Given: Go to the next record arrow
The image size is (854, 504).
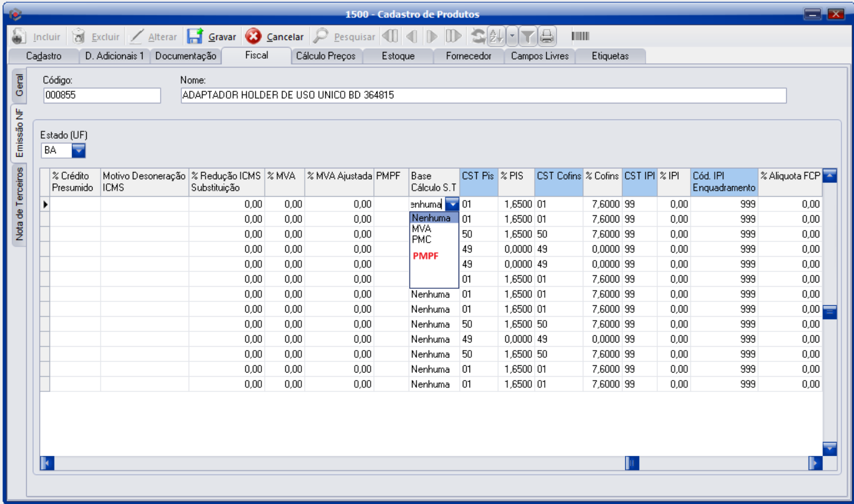Looking at the screenshot, I should click(433, 37).
